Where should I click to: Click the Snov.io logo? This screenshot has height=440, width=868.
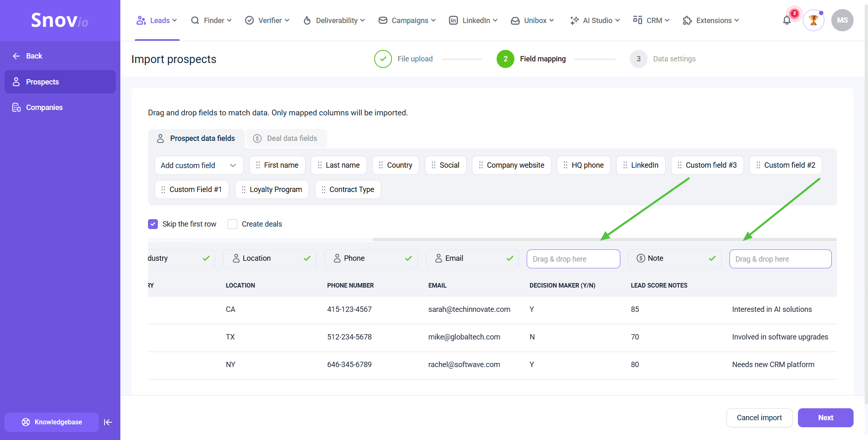60,21
